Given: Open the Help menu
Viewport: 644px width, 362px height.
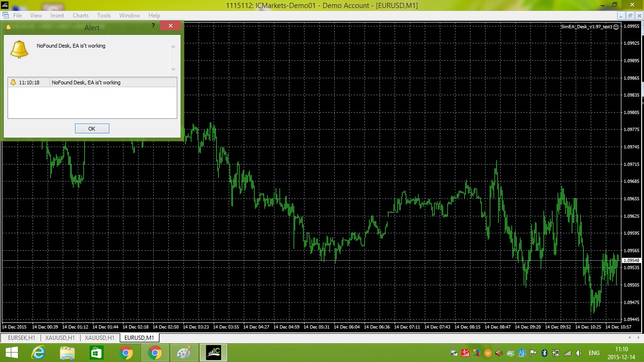Looking at the screenshot, I should click(154, 16).
